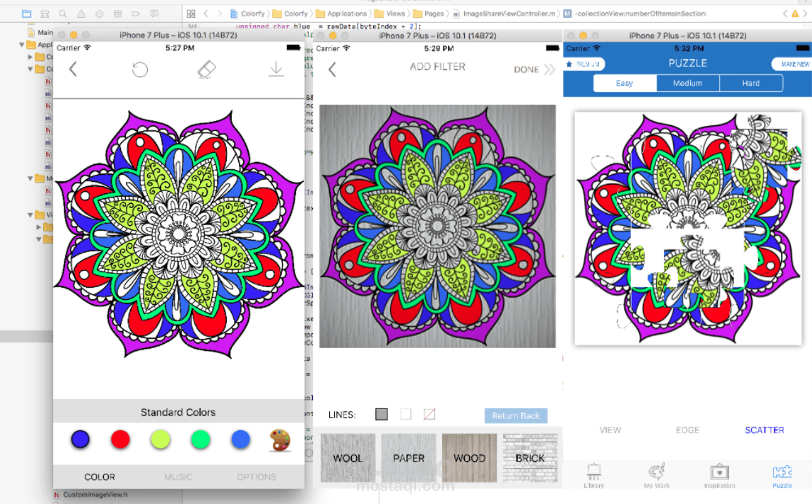The height and width of the screenshot is (504, 812).
Task: Pick the red color swatch in Standard Colors
Action: pyautogui.click(x=119, y=439)
